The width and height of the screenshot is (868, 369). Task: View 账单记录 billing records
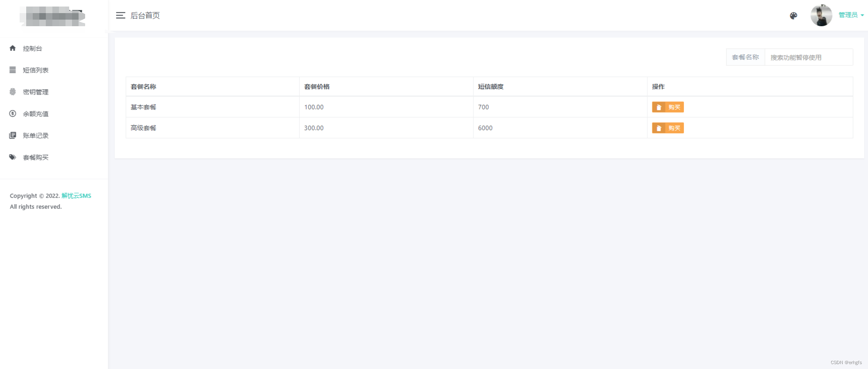tap(36, 135)
